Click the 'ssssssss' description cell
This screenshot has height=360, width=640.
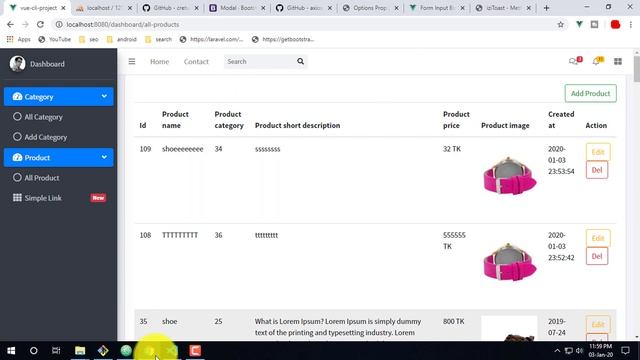tap(268, 149)
